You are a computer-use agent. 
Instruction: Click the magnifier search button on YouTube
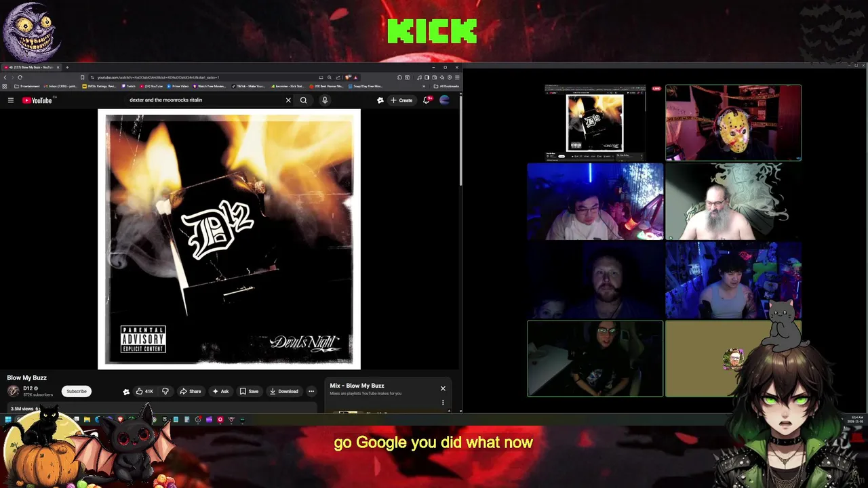pos(304,100)
